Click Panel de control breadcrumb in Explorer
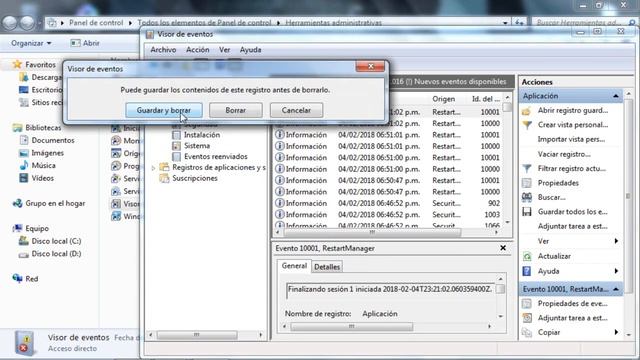 point(96,23)
